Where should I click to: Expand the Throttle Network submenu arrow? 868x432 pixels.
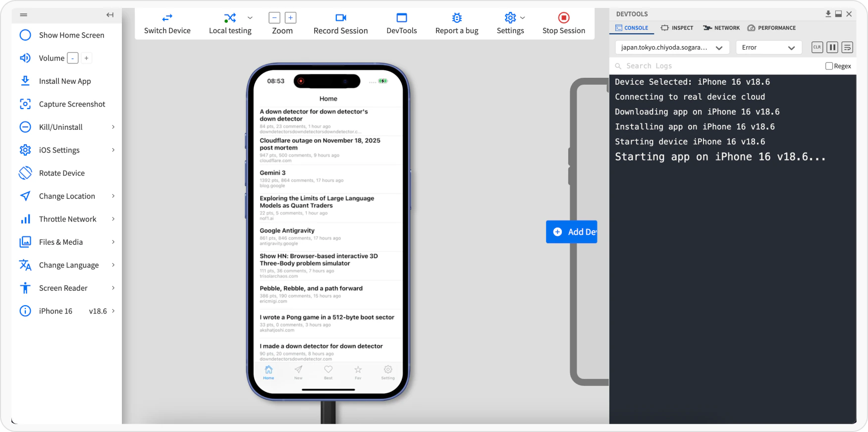click(x=113, y=219)
